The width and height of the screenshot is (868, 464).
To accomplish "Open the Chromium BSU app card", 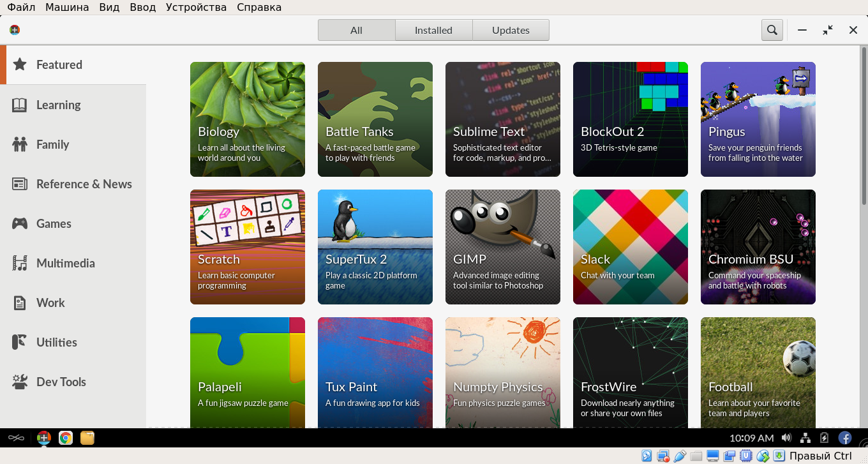I will [758, 247].
